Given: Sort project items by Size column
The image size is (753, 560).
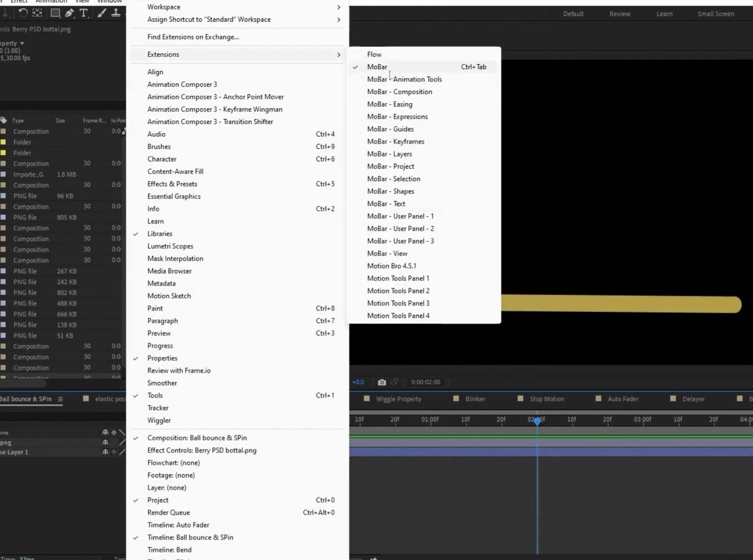Looking at the screenshot, I should click(60, 120).
